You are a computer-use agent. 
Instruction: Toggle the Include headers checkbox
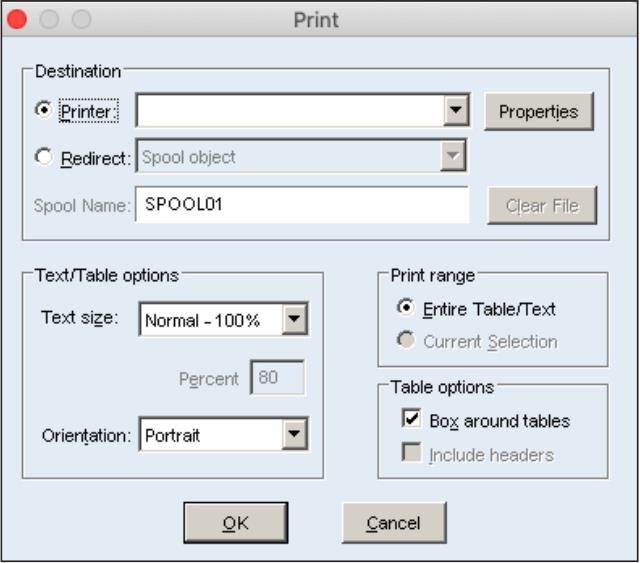[x=410, y=454]
